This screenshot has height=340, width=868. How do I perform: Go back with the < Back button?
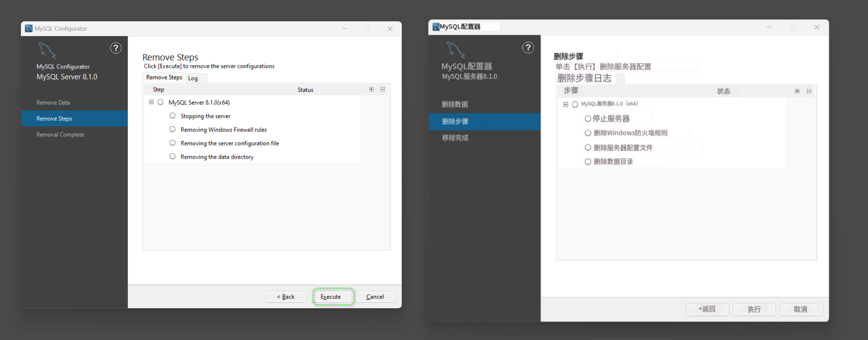[x=286, y=297]
